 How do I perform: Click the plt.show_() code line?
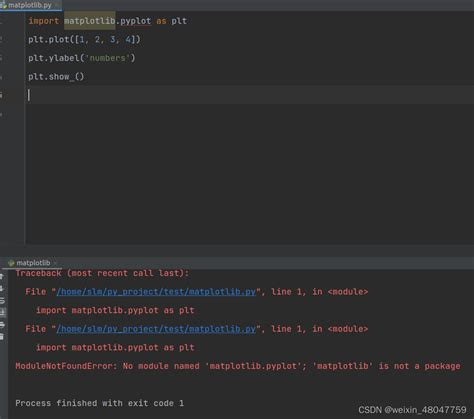pos(56,77)
